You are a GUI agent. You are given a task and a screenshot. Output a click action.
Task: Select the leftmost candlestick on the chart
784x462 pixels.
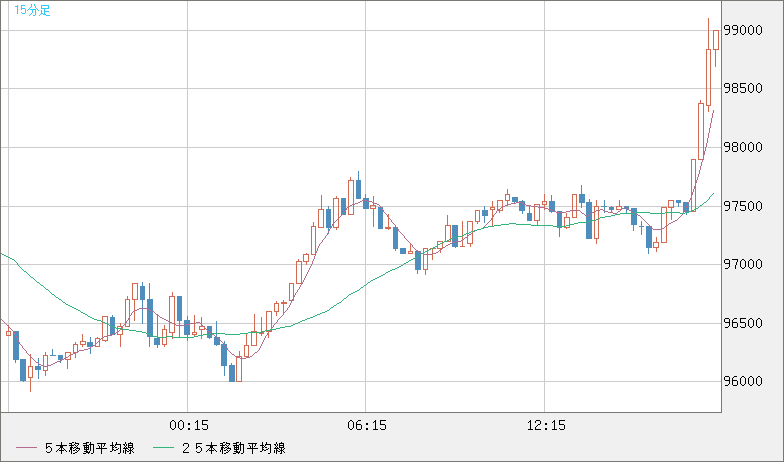(x=8, y=331)
